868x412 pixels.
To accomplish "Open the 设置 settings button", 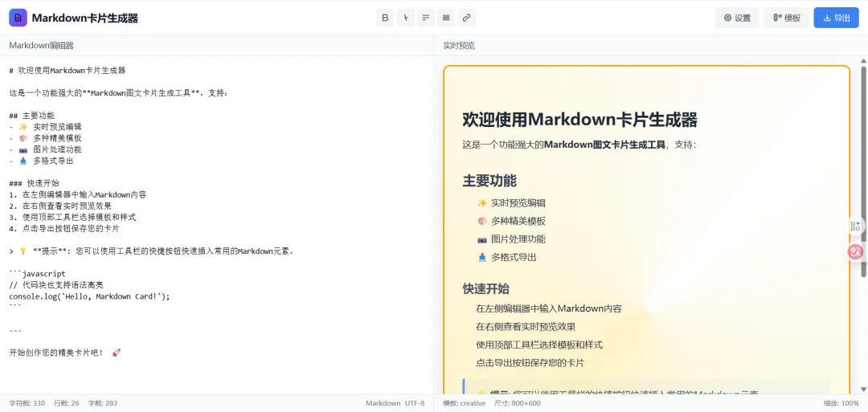I will (737, 18).
